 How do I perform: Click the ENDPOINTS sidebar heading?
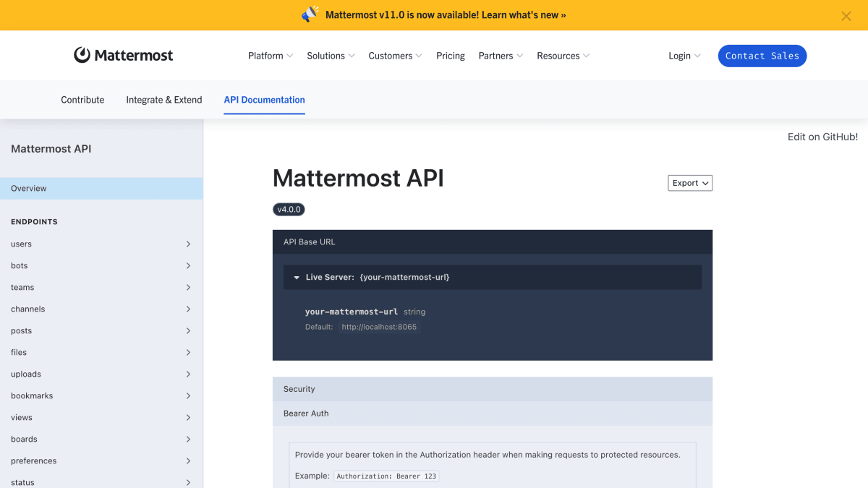pyautogui.click(x=34, y=222)
